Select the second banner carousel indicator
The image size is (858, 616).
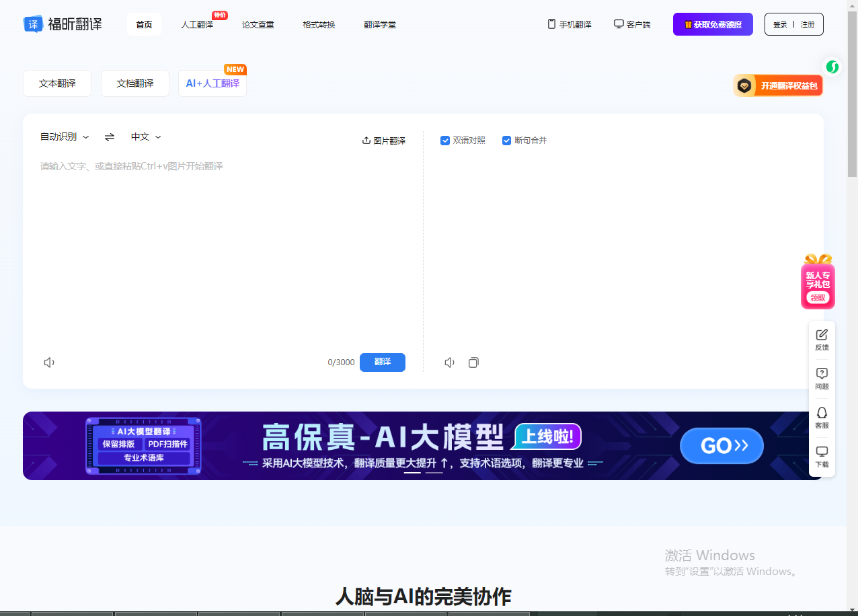(x=434, y=473)
